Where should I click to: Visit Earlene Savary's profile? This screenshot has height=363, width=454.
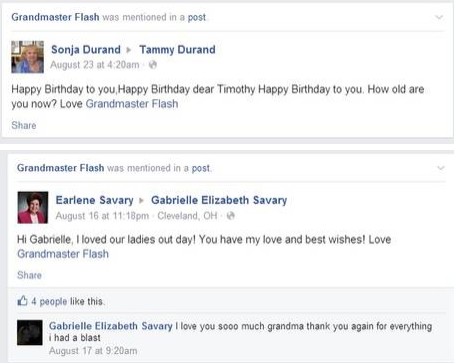[94, 200]
